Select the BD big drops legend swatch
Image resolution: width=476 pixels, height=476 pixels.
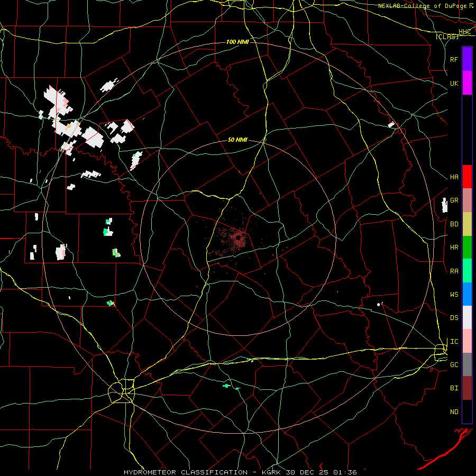[467, 224]
